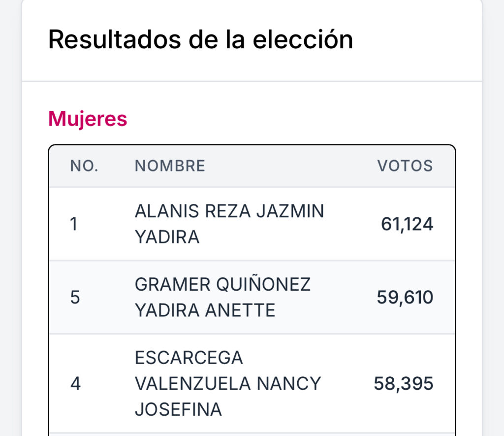
Task: Select candidate ESCARCEGA VALENZUELA NANCY JOSEFINA
Action: pos(227,384)
